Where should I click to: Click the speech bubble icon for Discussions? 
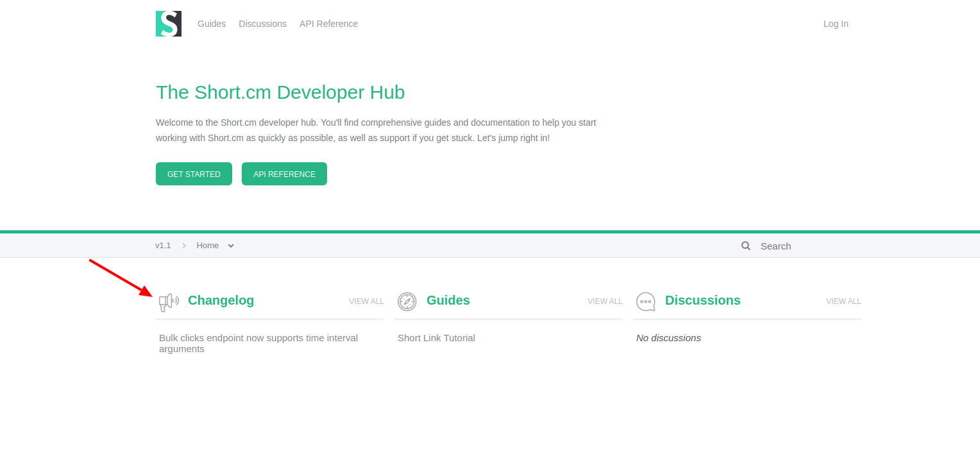(x=646, y=301)
